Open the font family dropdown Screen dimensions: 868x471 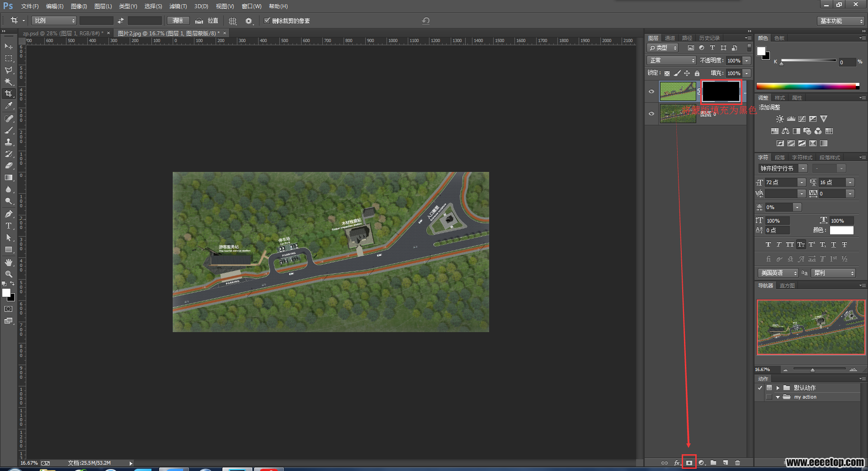click(x=803, y=168)
